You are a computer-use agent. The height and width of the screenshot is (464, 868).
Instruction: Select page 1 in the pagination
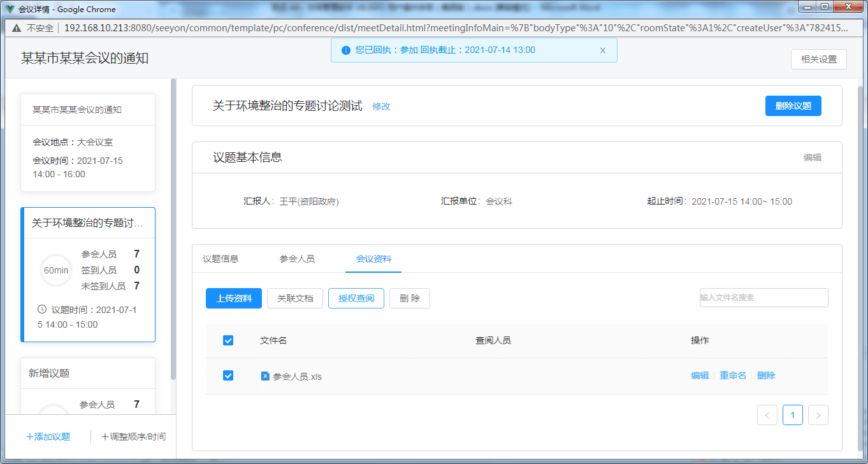[x=793, y=415]
